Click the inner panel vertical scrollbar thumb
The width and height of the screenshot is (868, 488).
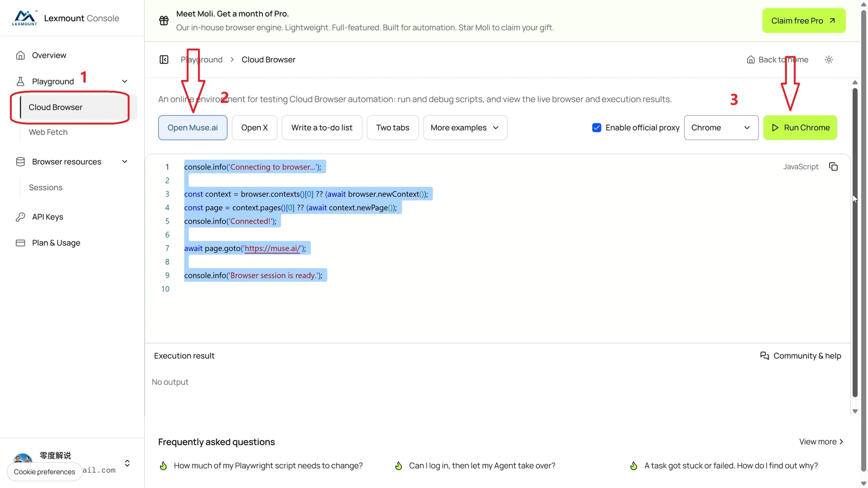tap(855, 242)
